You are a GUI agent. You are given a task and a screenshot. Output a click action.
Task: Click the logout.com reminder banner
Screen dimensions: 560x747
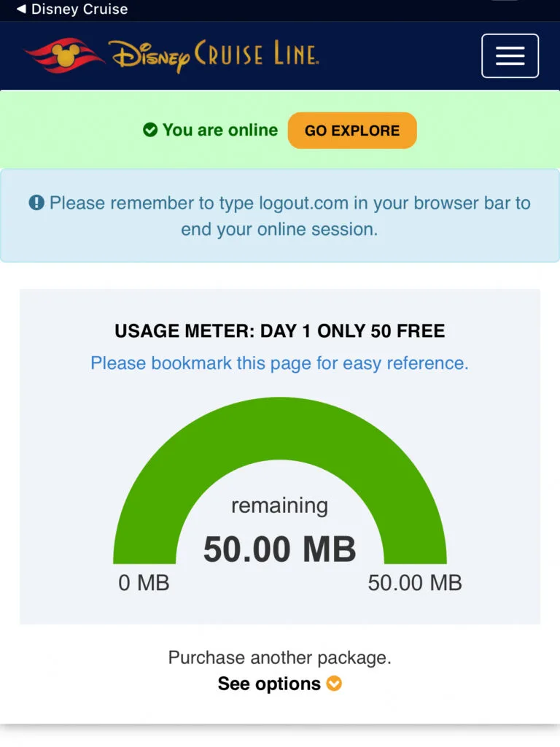pos(280,215)
